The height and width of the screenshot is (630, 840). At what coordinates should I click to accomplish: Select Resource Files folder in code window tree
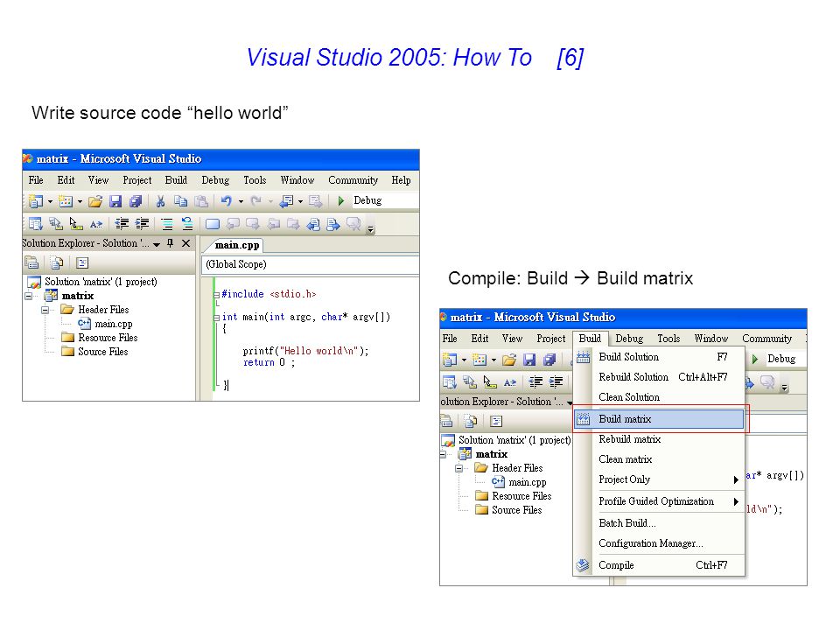pyautogui.click(x=100, y=338)
